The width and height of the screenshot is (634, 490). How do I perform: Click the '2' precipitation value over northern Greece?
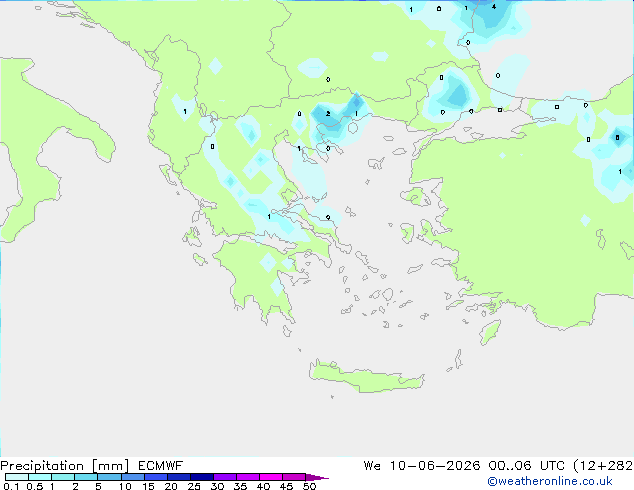tap(328, 114)
